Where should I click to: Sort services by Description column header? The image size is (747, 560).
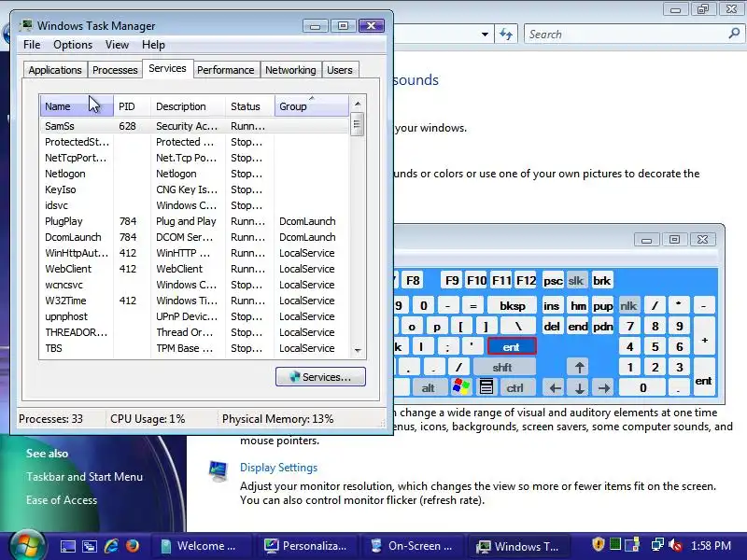[x=189, y=106]
